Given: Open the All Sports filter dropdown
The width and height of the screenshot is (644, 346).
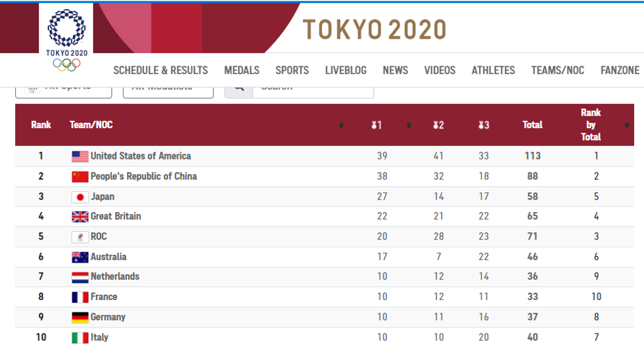Looking at the screenshot, I should click(x=64, y=88).
